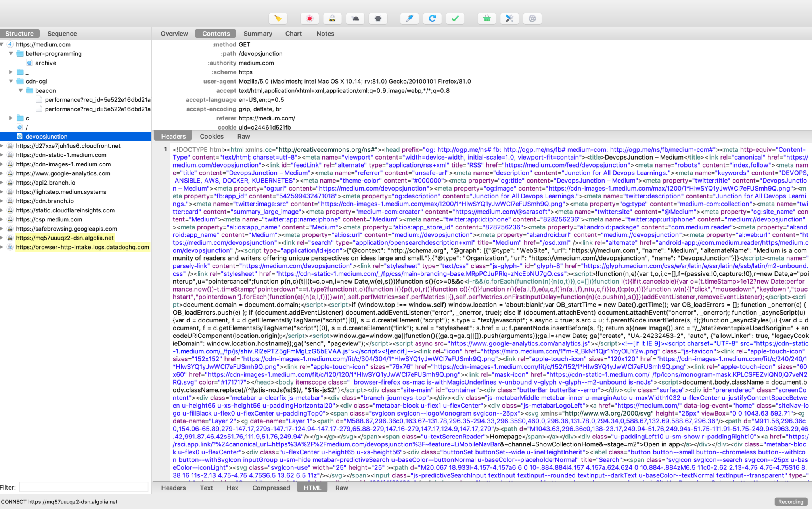
Task: Expand the cdn-static-1.medium.com host
Action: pyautogui.click(x=2, y=155)
